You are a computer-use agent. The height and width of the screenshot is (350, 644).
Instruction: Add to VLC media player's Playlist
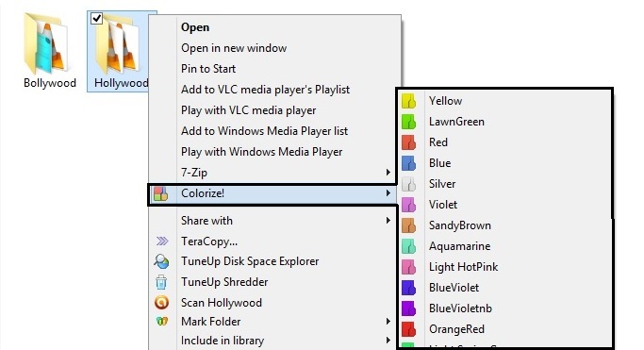pyautogui.click(x=265, y=90)
